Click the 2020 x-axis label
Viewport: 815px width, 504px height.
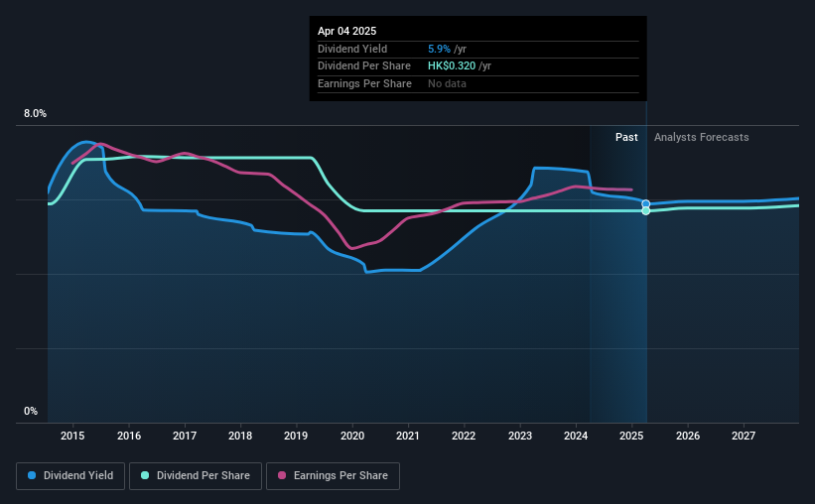[352, 436]
